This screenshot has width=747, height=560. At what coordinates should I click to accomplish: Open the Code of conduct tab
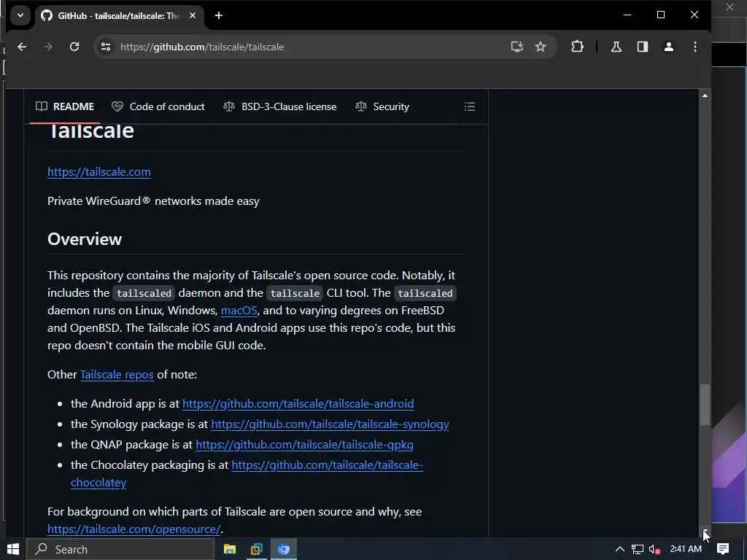coord(158,106)
